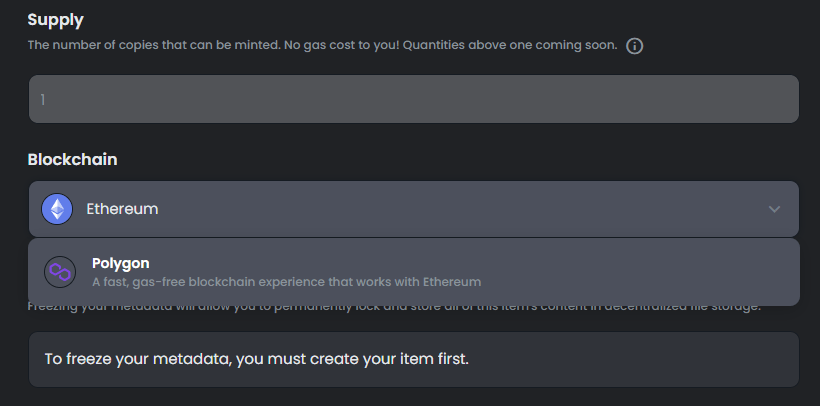Click the bold Polygon title text
Screen dimensions: 820x406
[x=121, y=263]
